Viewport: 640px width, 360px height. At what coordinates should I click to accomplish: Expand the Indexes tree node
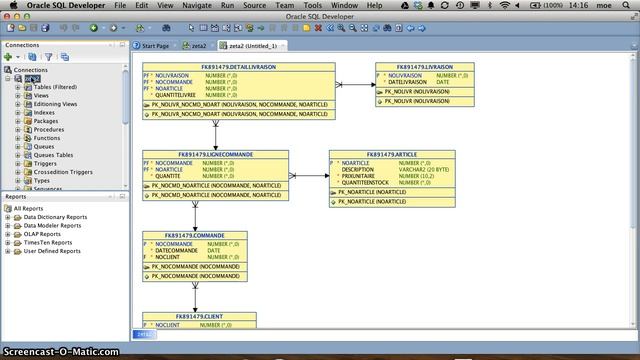coord(18,113)
